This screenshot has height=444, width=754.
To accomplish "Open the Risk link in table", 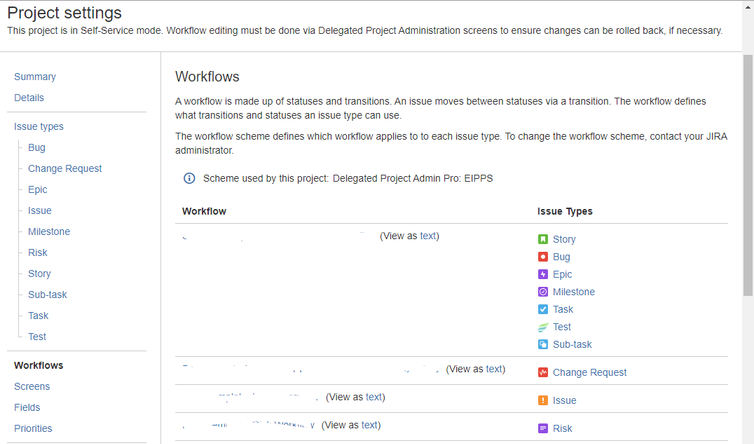I will [x=562, y=428].
